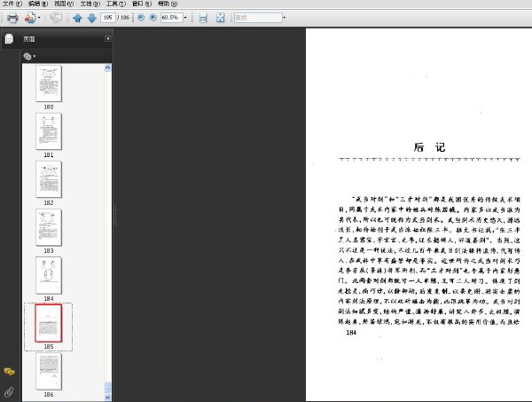Click the thumbnail panel scrollbar thumb
532x402 pixels.
click(x=108, y=388)
